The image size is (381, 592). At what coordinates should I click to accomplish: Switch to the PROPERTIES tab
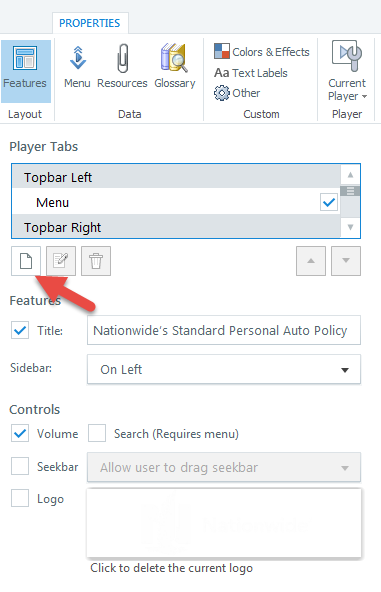[x=90, y=23]
